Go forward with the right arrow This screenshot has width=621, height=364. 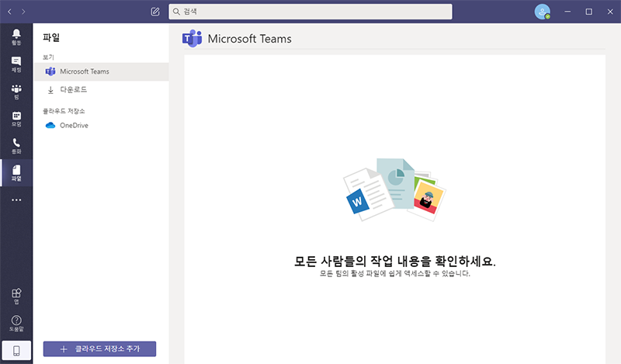[x=23, y=12]
